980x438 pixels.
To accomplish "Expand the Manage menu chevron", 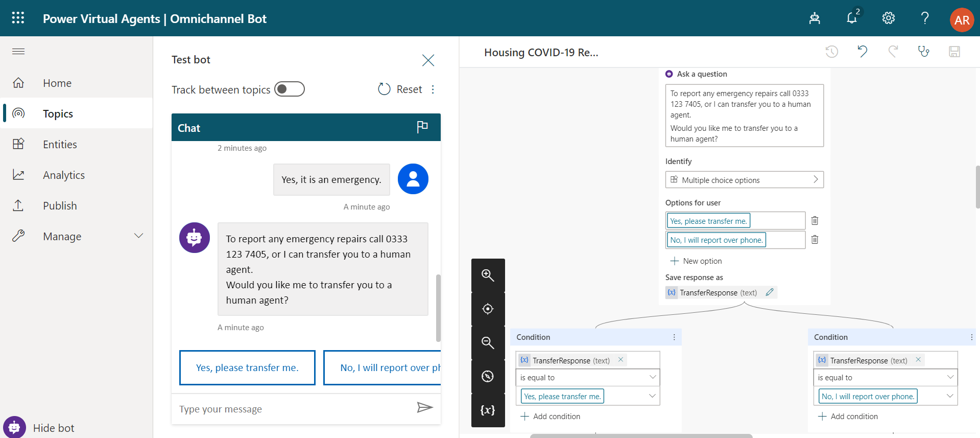I will tap(138, 236).
